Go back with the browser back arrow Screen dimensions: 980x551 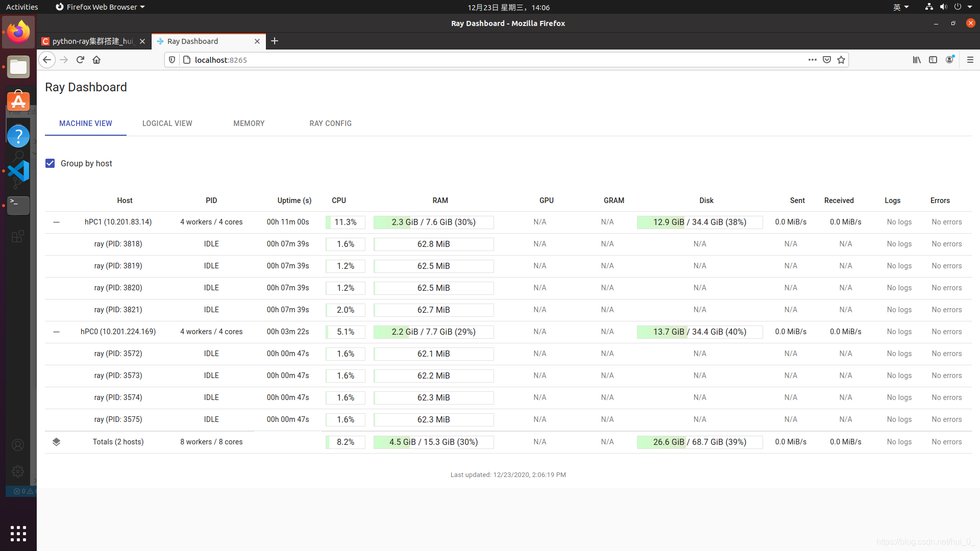47,60
